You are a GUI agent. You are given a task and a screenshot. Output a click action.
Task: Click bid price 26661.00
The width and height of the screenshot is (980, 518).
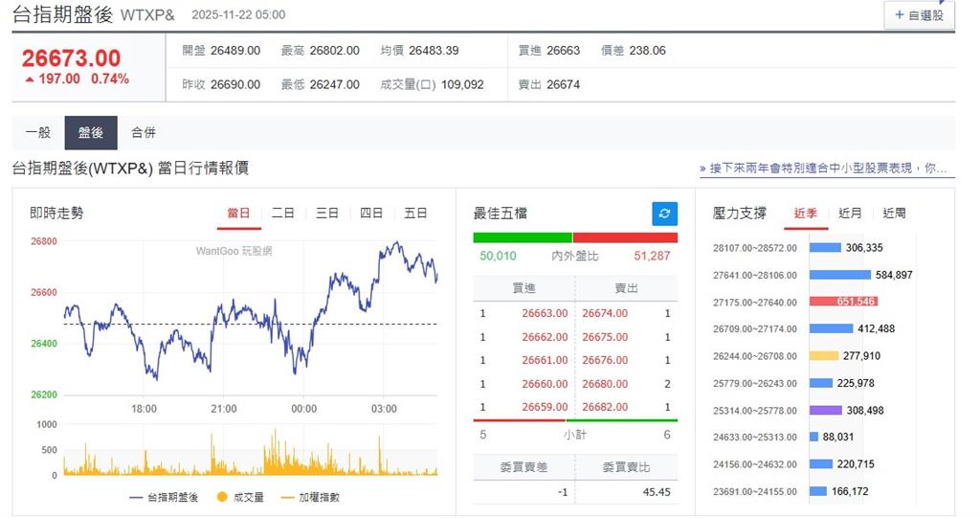[x=545, y=360]
